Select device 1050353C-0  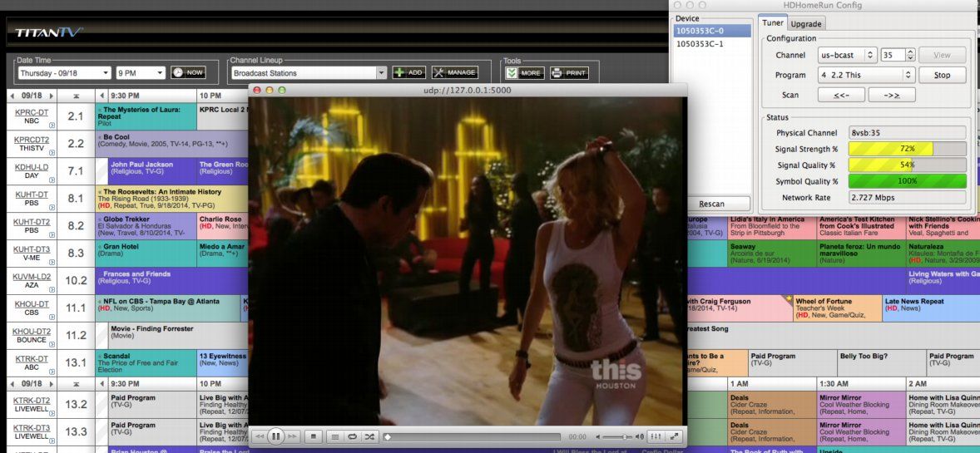tap(711, 31)
